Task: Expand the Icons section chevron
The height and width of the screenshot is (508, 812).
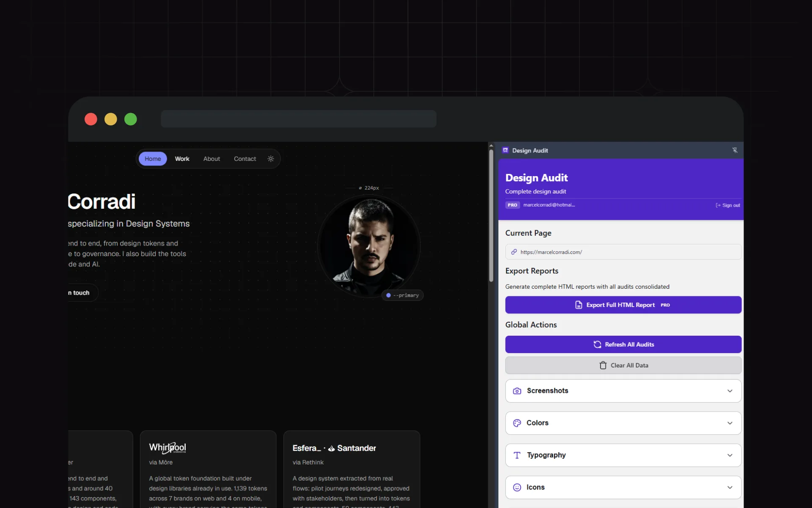Action: coord(730,487)
